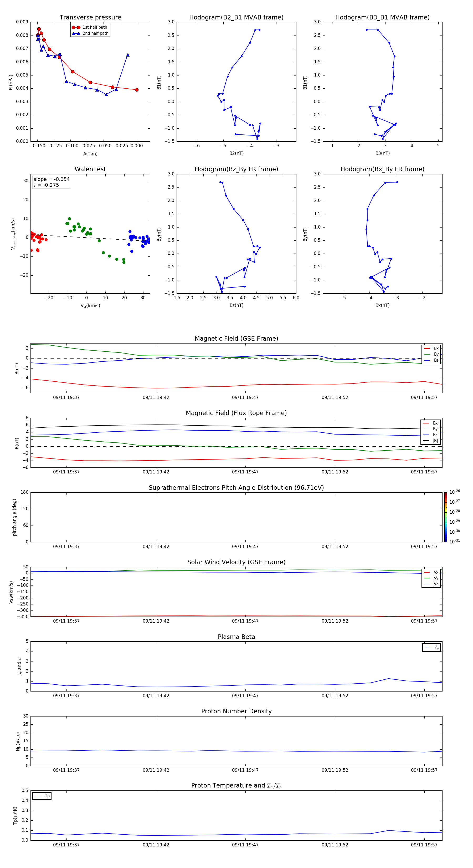
Task: Select the "1st half path" legend entry
Action: [x=90, y=27]
